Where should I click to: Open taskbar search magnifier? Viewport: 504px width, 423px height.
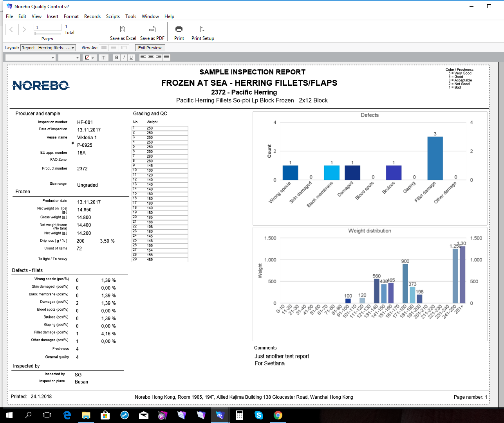tap(28, 415)
